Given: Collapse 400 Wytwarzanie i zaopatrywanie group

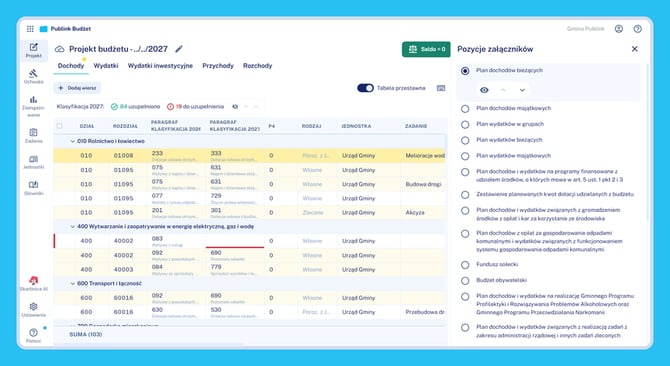Looking at the screenshot, I should pos(73,226).
